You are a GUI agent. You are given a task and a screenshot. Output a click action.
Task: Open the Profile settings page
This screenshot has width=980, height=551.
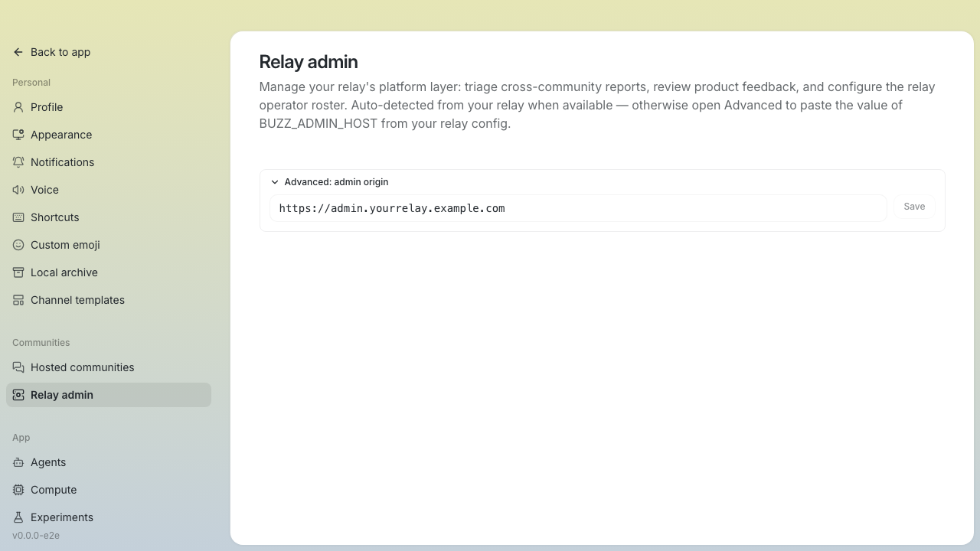[109, 107]
